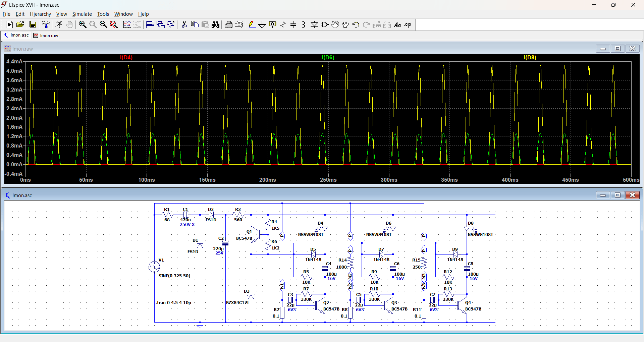The image size is (644, 342).
Task: Add SPICE directive with .op icon
Action: coord(408,24)
